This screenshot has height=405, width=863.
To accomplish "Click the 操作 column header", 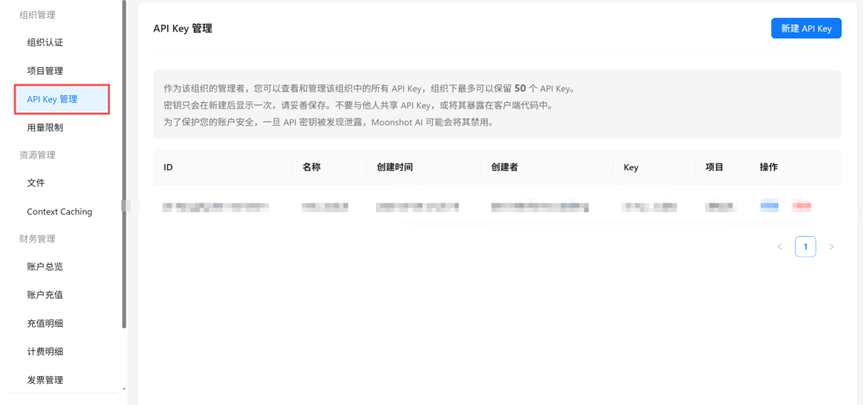I will [x=768, y=167].
